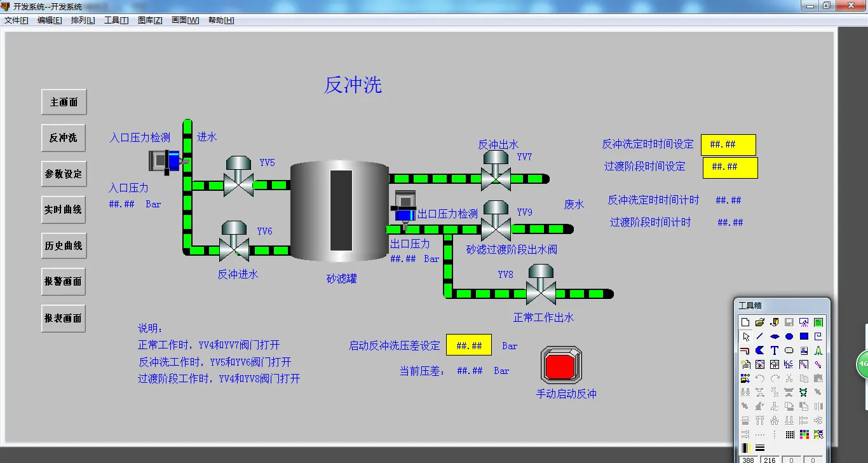Create a new picture via toolbox icon

pyautogui.click(x=745, y=322)
